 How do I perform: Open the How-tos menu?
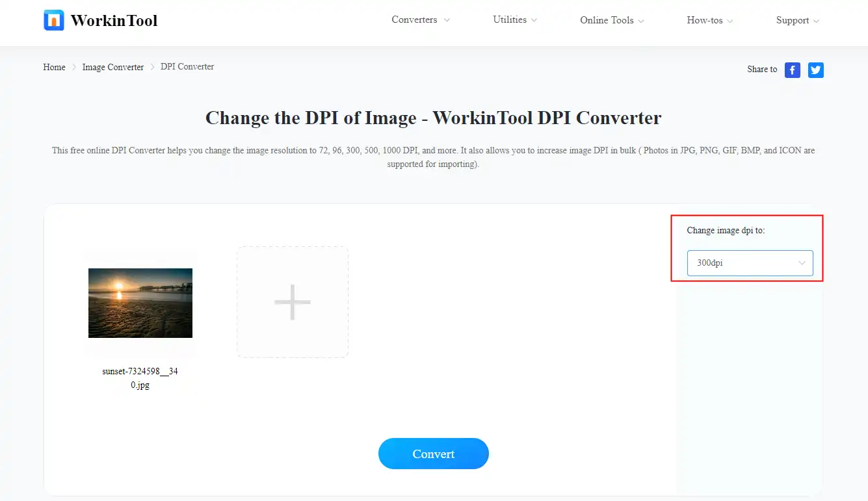click(x=710, y=21)
